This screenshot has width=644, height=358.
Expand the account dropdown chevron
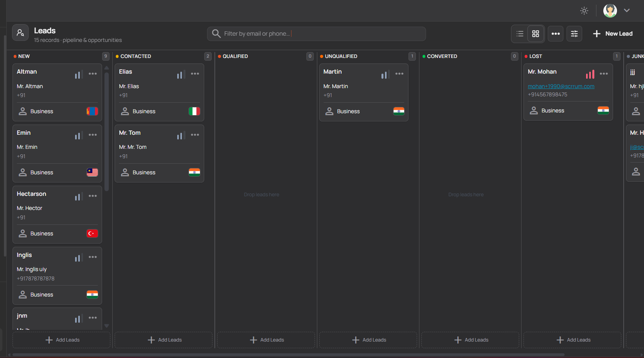click(627, 11)
